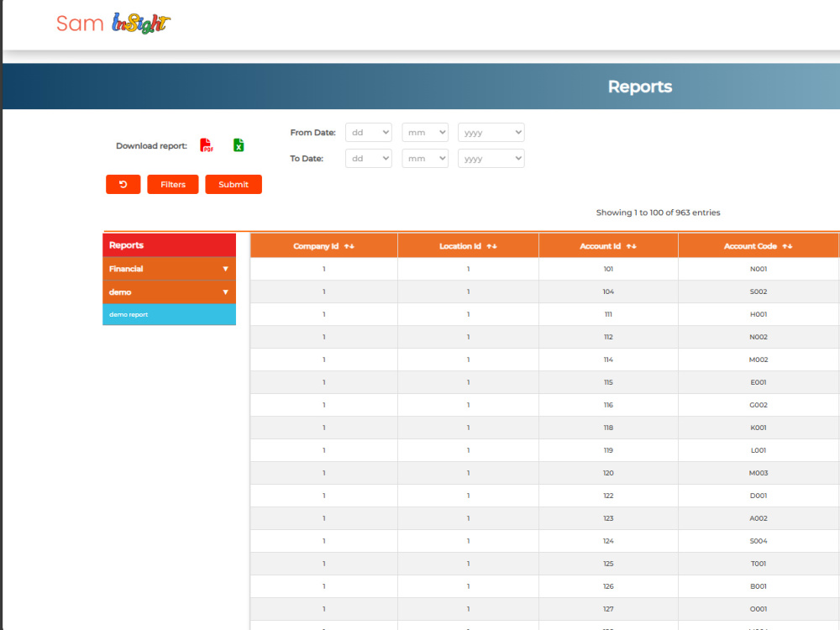Click account id cell 116
The image size is (840, 630).
608,405
